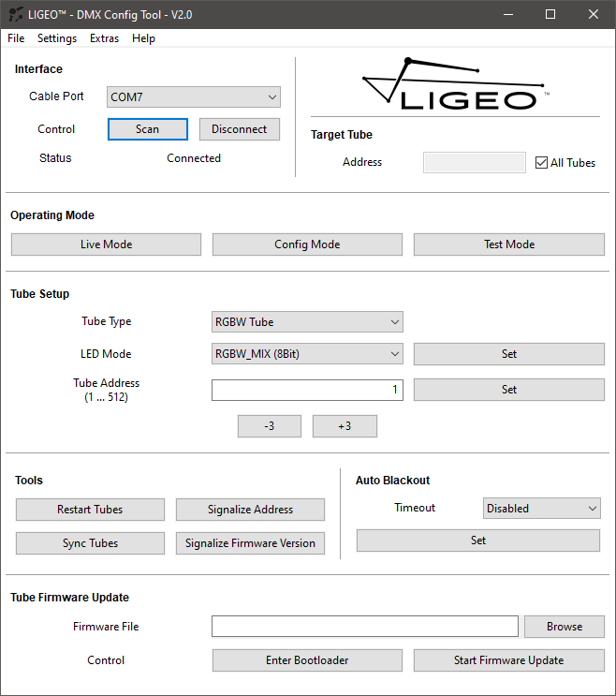
Task: Click Set under Auto Blackout Timeout
Action: point(478,541)
